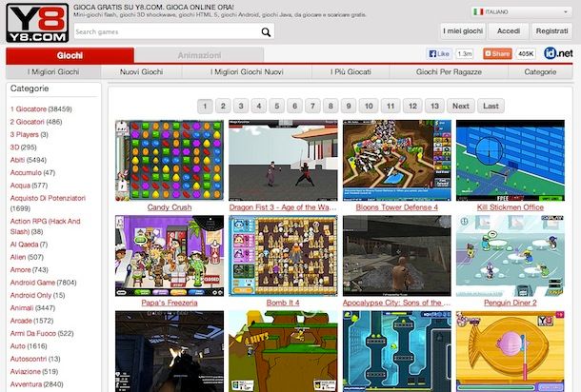Click the Next page button
Image resolution: width=581 pixels, height=392 pixels.
tap(461, 107)
